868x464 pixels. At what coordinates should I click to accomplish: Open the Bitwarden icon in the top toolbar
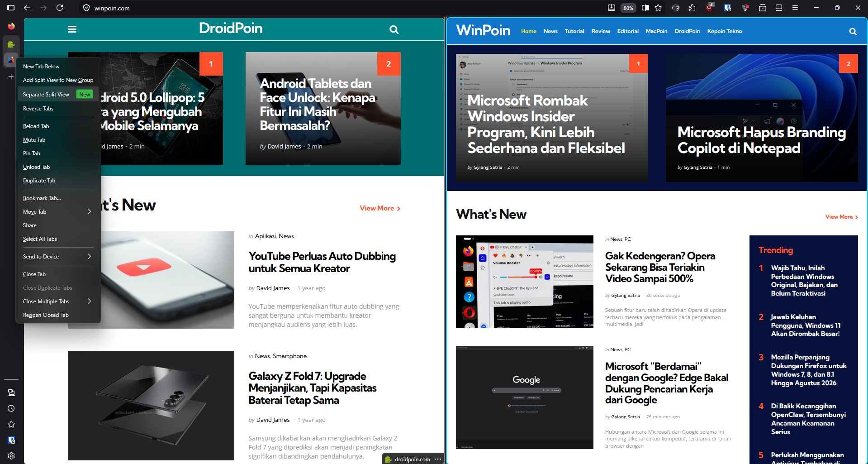[727, 8]
